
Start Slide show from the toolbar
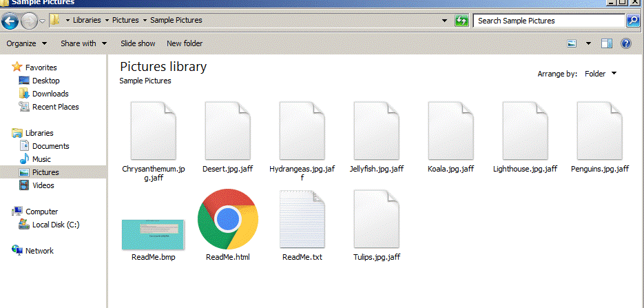[138, 43]
